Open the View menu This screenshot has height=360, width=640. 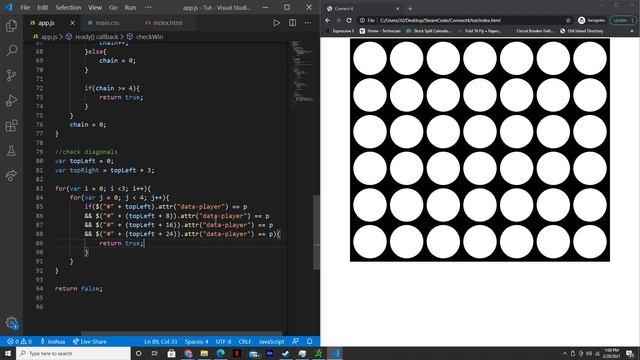(95, 7)
